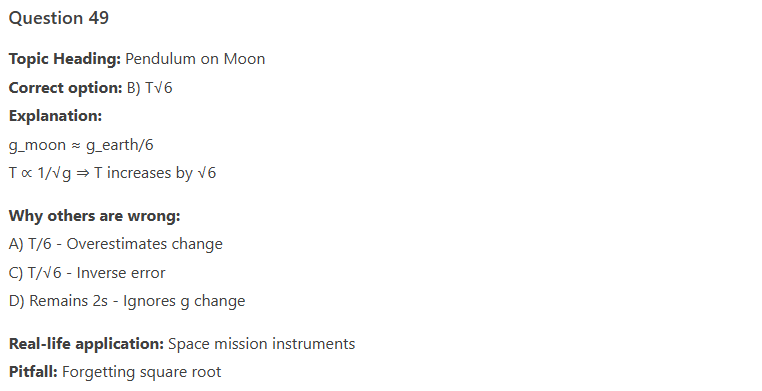Click the T increases by √6 phrase
762x391 pixels.
click(155, 173)
